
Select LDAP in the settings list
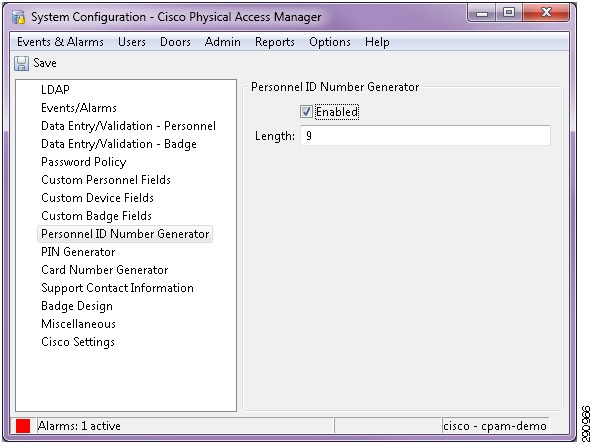click(55, 90)
